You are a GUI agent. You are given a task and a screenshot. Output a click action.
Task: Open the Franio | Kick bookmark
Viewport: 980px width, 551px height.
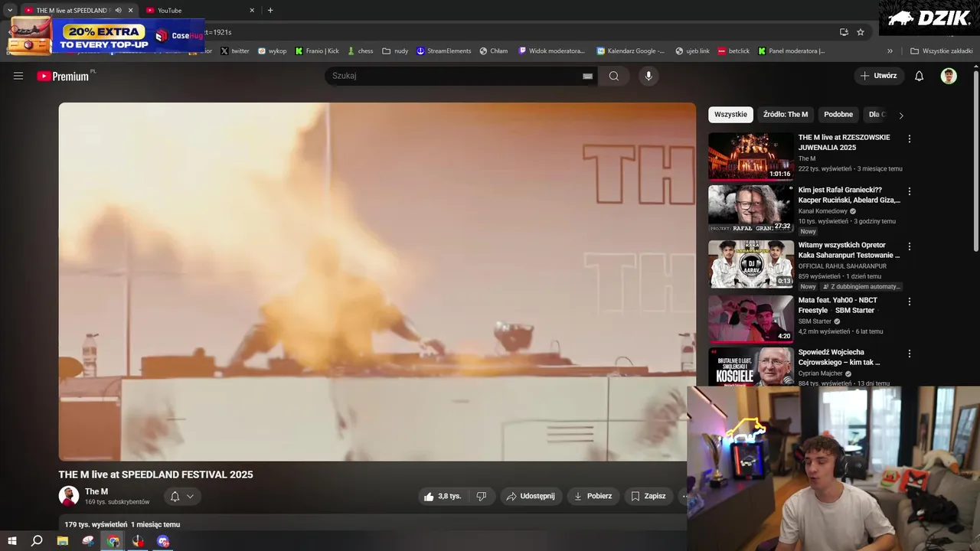click(x=317, y=51)
